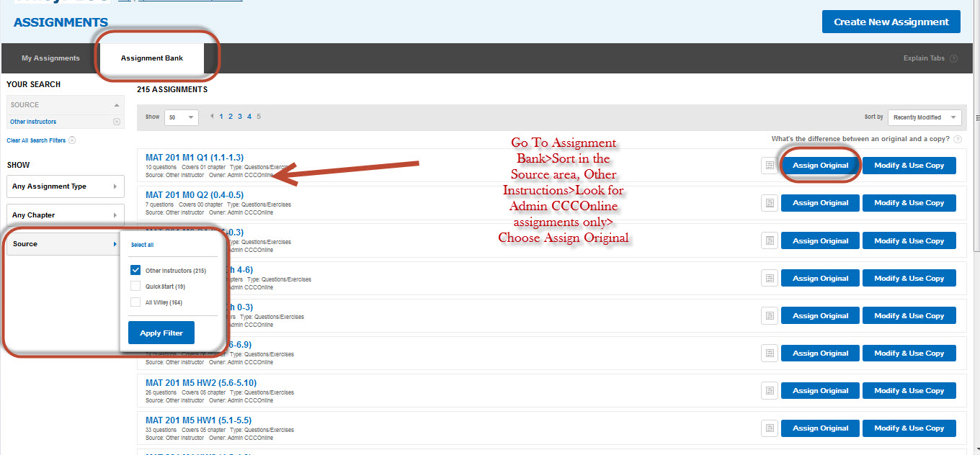Go to page 3 of results
980x455 pixels.
pyautogui.click(x=240, y=116)
